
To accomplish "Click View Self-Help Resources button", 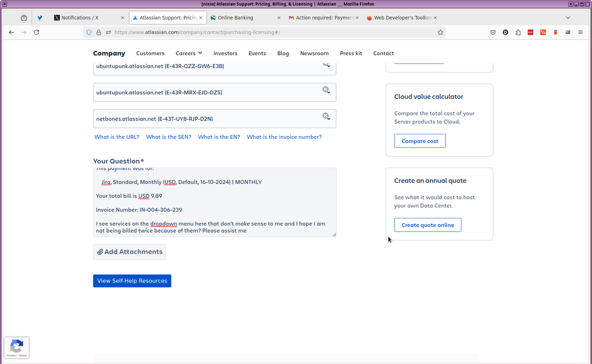I will click(132, 281).
